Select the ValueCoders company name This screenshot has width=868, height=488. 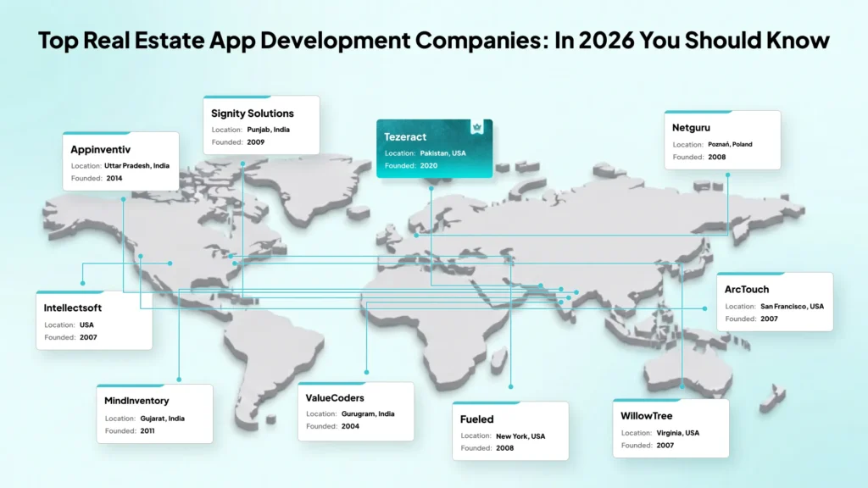click(x=335, y=398)
